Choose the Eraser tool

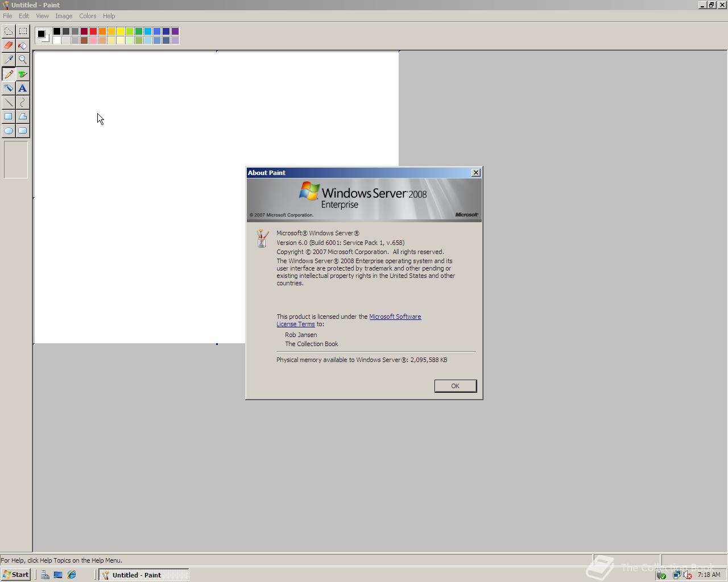pyautogui.click(x=9, y=45)
